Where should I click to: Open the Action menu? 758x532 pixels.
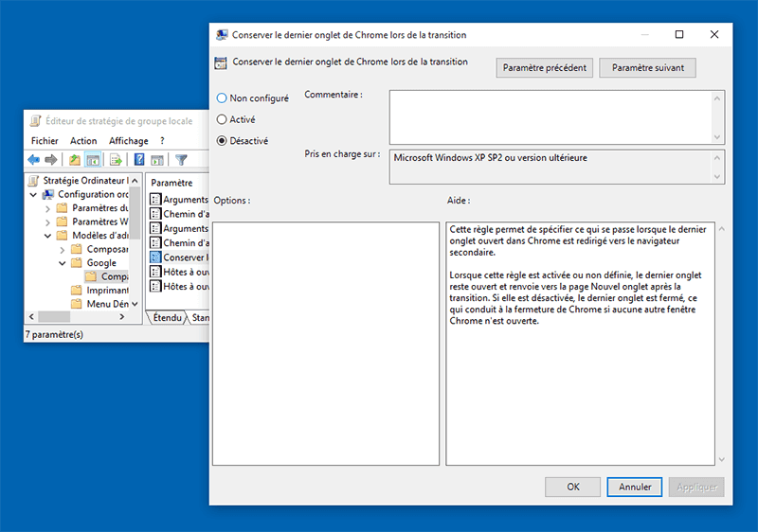tap(83, 140)
